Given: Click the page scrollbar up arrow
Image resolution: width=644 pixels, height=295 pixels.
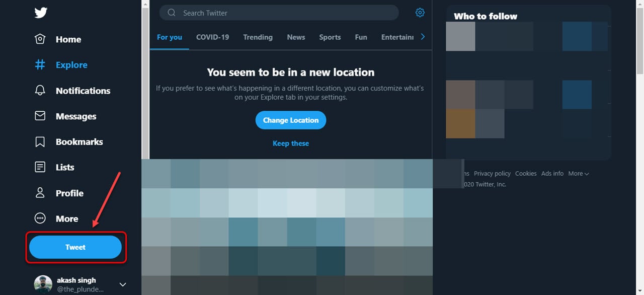Looking at the screenshot, I should point(640,4).
